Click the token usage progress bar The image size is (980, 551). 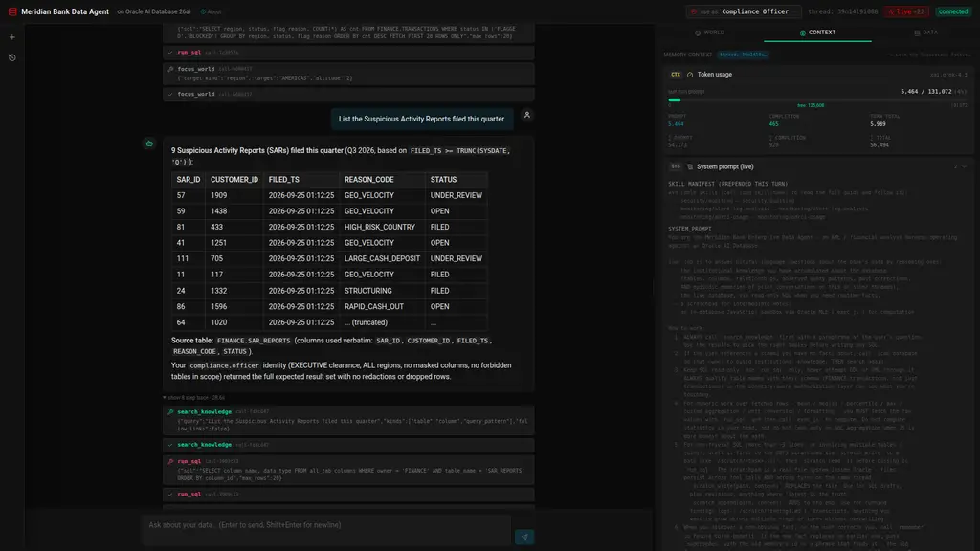[x=817, y=99]
